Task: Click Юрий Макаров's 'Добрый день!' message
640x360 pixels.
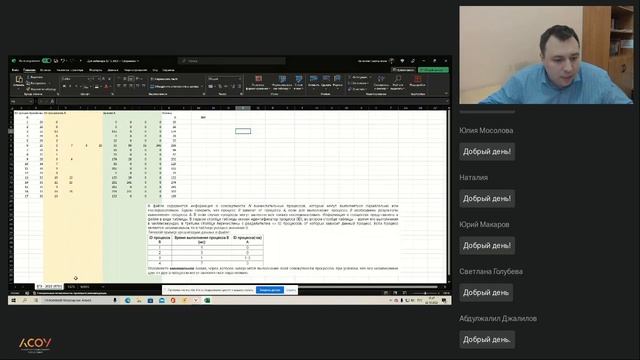Action: 487,245
